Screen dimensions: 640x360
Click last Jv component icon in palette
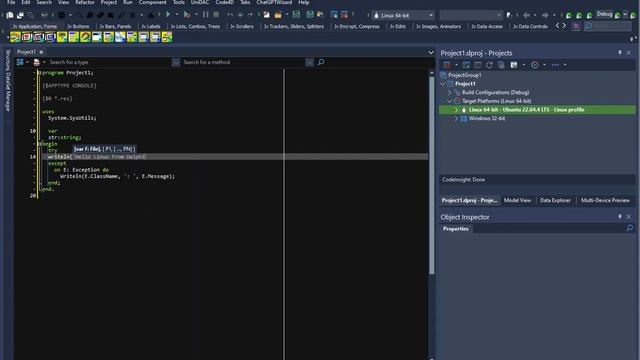(167, 38)
